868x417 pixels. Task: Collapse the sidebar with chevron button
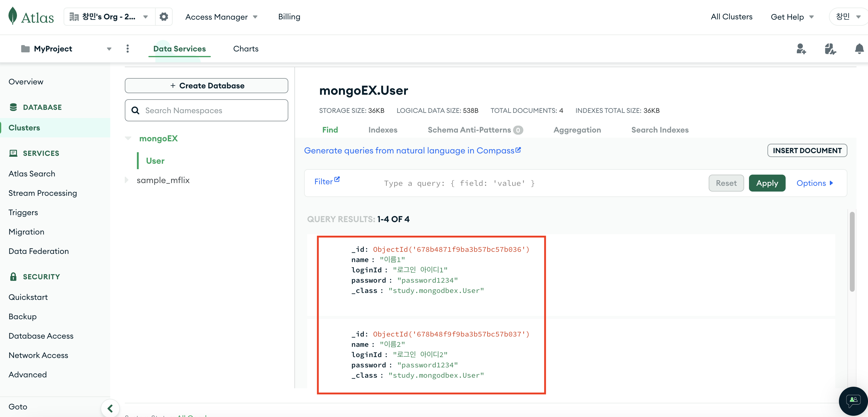[x=110, y=408]
